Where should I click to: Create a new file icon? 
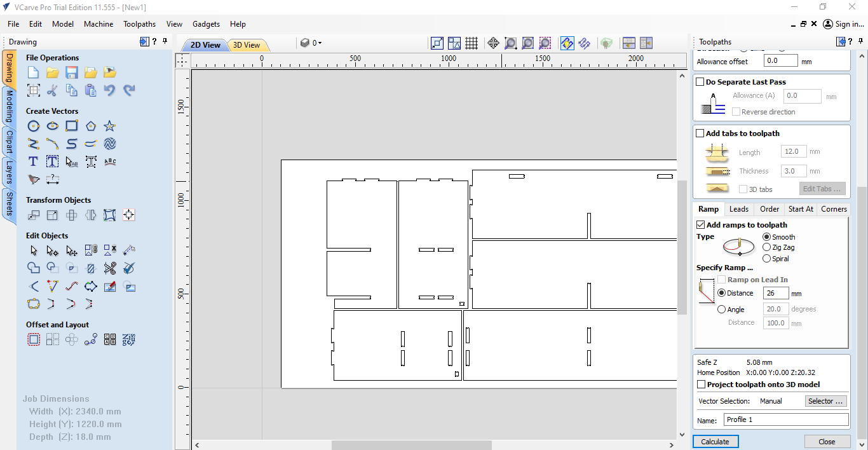(34, 72)
